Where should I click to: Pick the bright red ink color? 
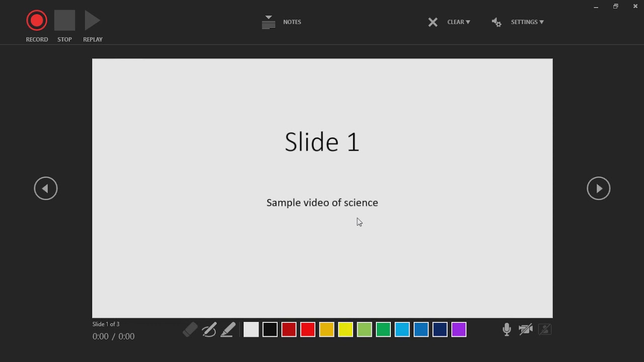308,330
